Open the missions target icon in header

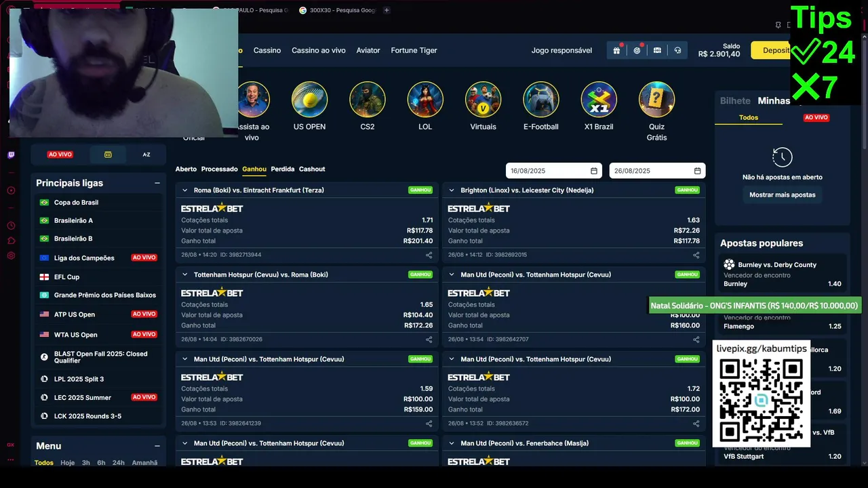637,50
